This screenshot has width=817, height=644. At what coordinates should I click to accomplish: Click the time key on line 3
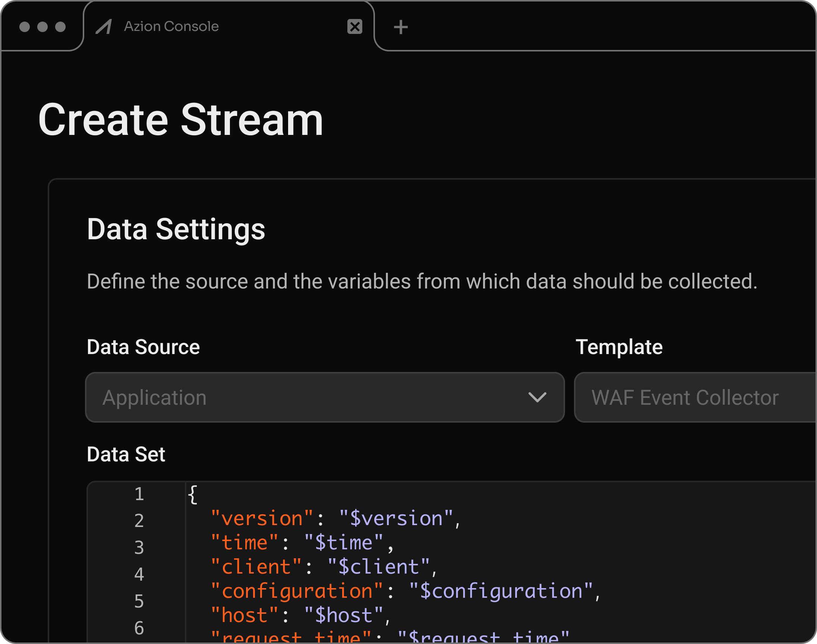[244, 542]
